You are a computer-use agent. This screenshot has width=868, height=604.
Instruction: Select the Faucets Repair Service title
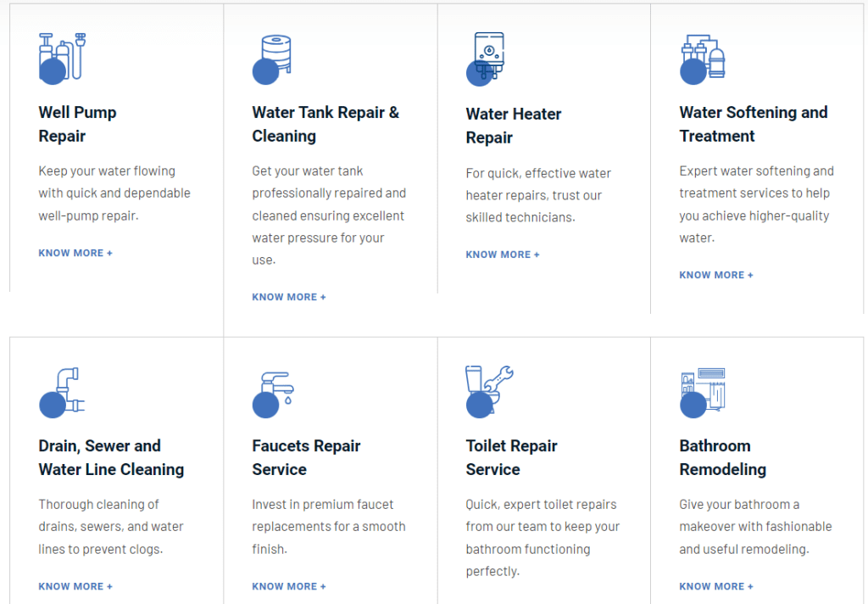click(306, 457)
